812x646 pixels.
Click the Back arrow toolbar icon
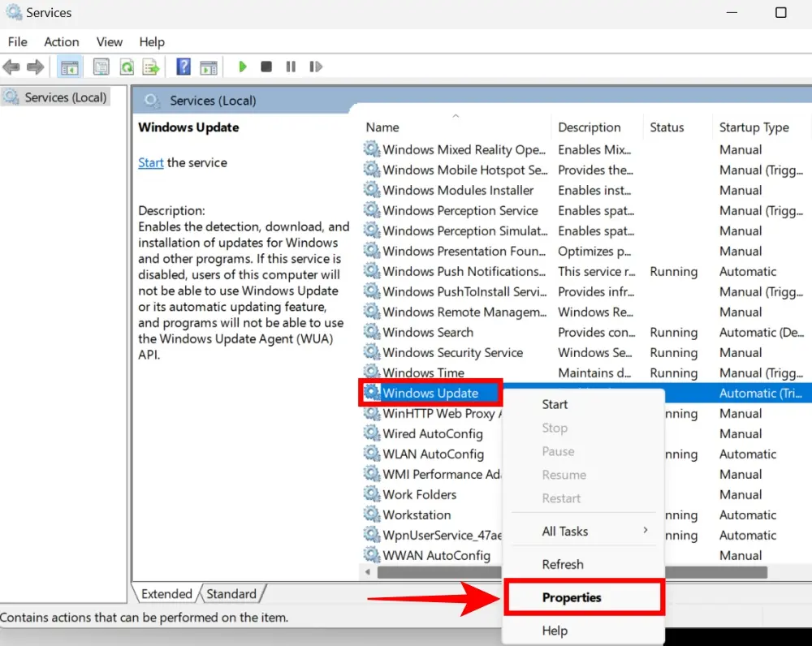point(11,67)
